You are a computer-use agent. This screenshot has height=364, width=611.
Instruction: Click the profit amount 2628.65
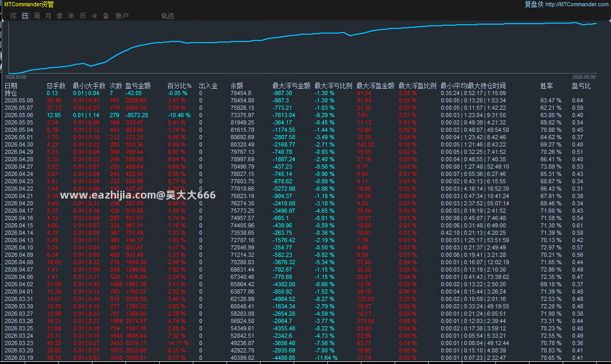[136, 100]
